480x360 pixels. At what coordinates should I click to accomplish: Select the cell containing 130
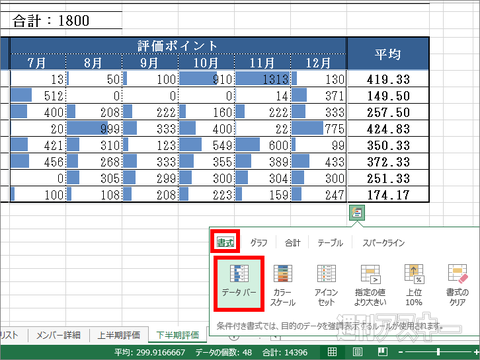click(x=319, y=79)
